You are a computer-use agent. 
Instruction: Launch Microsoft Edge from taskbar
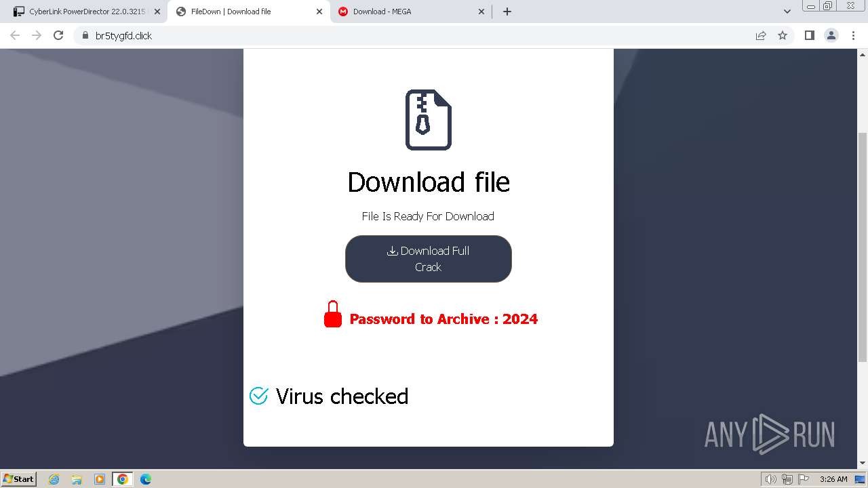pos(146,479)
